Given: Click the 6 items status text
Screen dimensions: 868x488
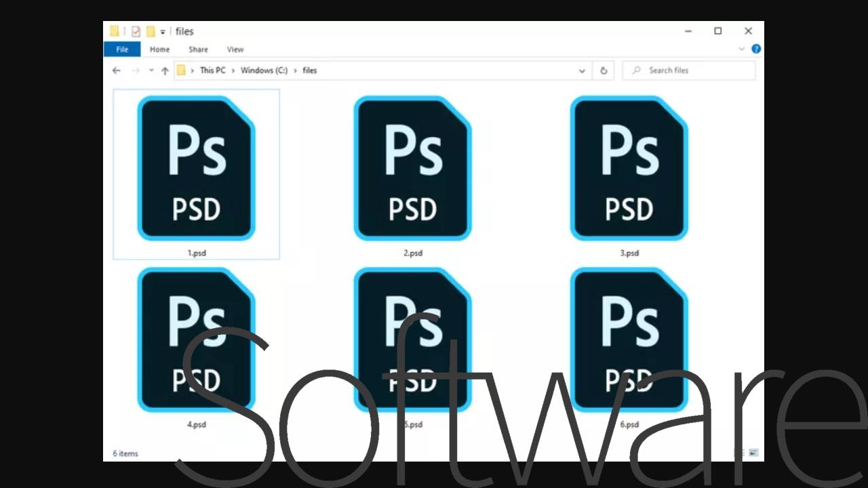Looking at the screenshot, I should (x=125, y=453).
